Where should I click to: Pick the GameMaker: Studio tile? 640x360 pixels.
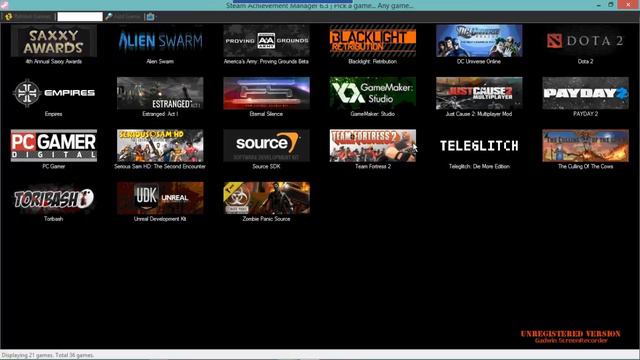point(373,93)
